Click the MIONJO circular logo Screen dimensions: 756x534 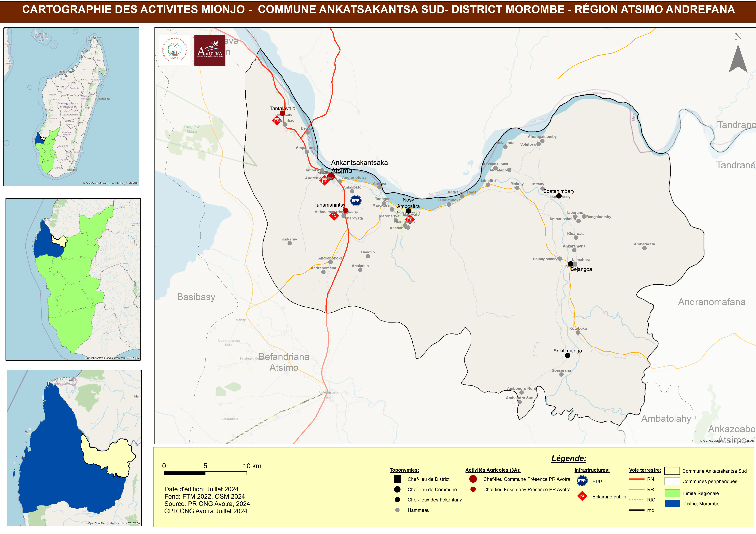[174, 50]
